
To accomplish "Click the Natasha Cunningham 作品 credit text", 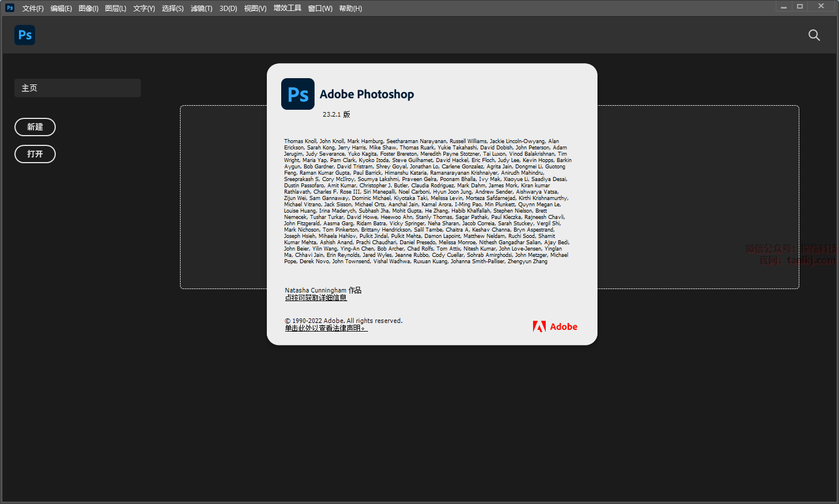I will [x=323, y=290].
